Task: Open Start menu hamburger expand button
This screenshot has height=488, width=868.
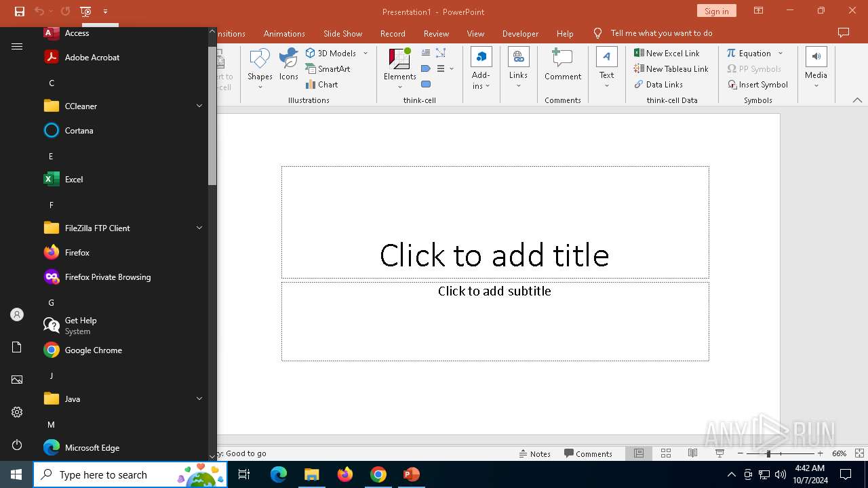Action: [17, 46]
